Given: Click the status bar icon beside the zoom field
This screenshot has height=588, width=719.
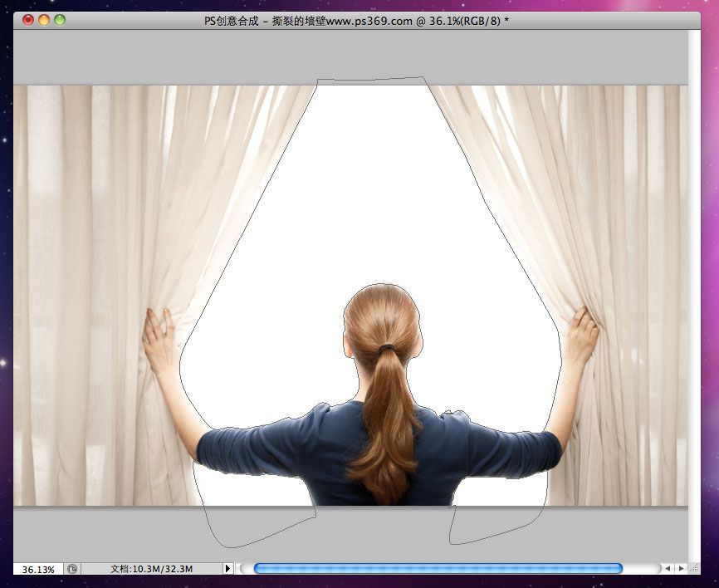Looking at the screenshot, I should (72, 569).
